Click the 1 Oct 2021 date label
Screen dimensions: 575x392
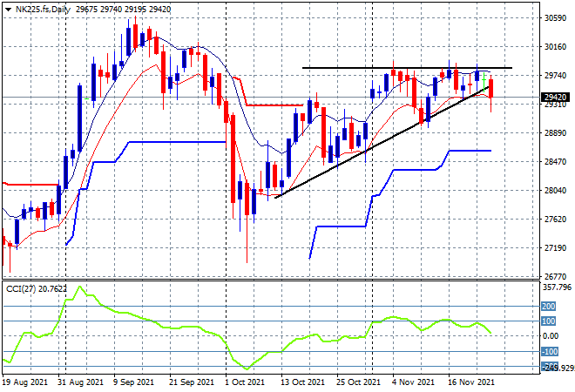[x=245, y=382]
